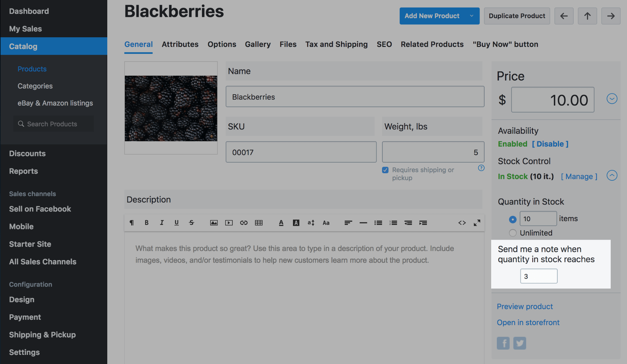Click the Duplicate Product button
The image size is (627, 364).
point(517,16)
